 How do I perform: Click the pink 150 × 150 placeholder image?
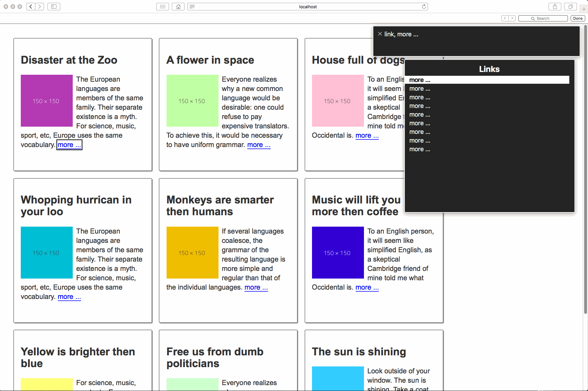pyautogui.click(x=338, y=101)
